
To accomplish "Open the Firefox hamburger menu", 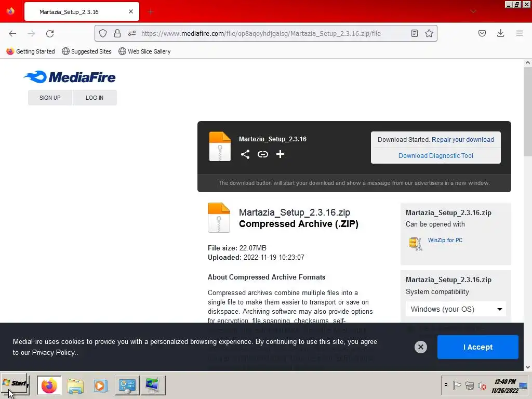I will coord(519,33).
